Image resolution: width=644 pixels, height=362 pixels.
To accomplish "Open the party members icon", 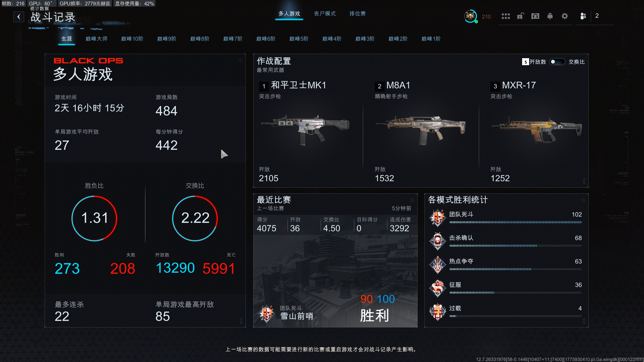I will (583, 16).
